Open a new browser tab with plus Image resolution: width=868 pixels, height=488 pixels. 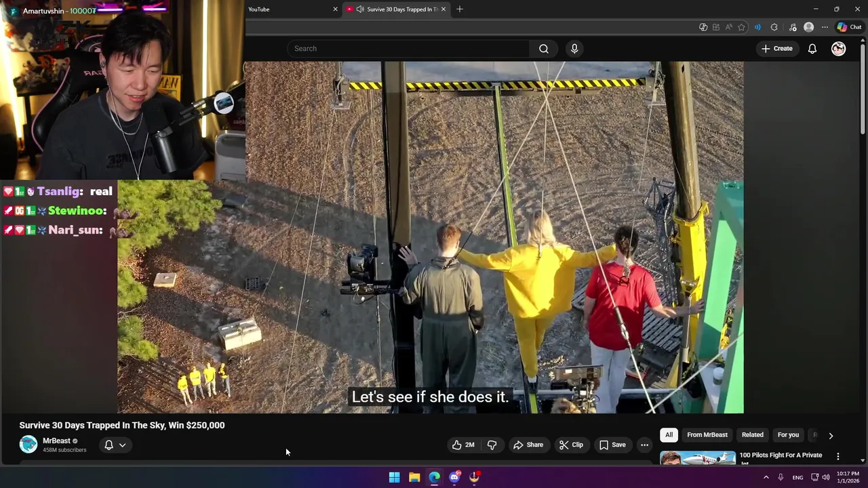pyautogui.click(x=460, y=9)
